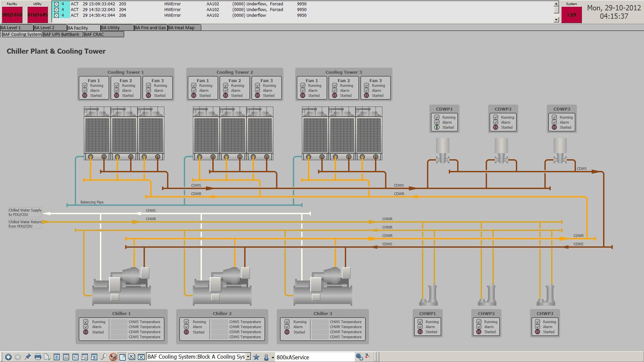Click the Chilled Water Supply to PDU/CDU label
Image resolution: width=644 pixels, height=362 pixels.
25,212
